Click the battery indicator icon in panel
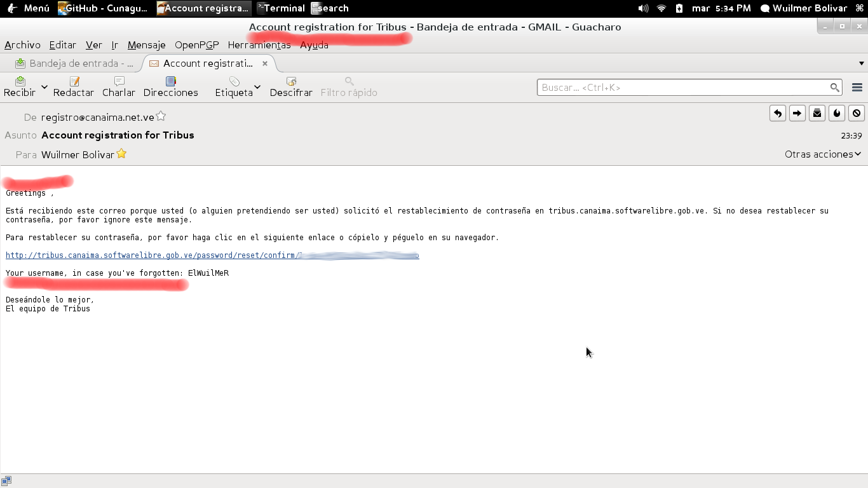The height and width of the screenshot is (488, 868). click(679, 8)
